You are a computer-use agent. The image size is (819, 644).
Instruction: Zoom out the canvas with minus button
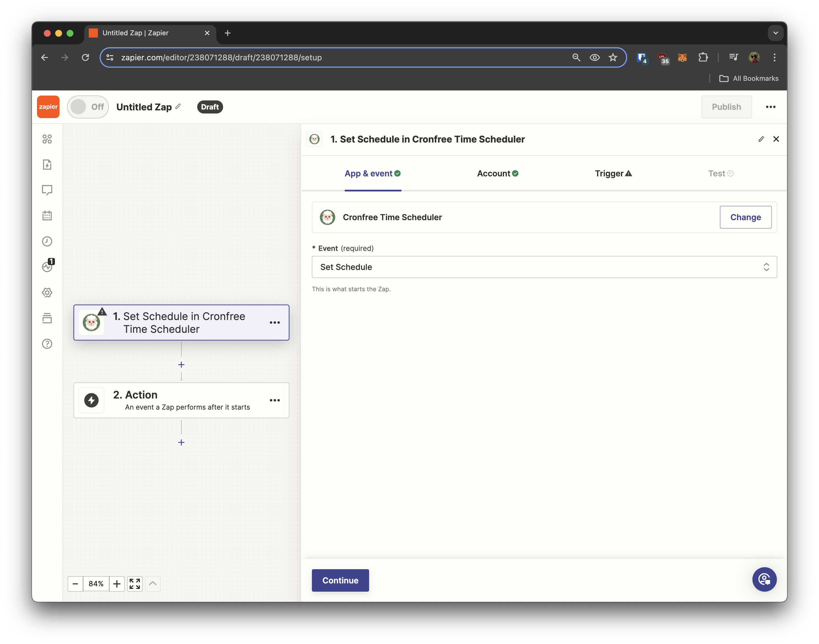pyautogui.click(x=75, y=584)
